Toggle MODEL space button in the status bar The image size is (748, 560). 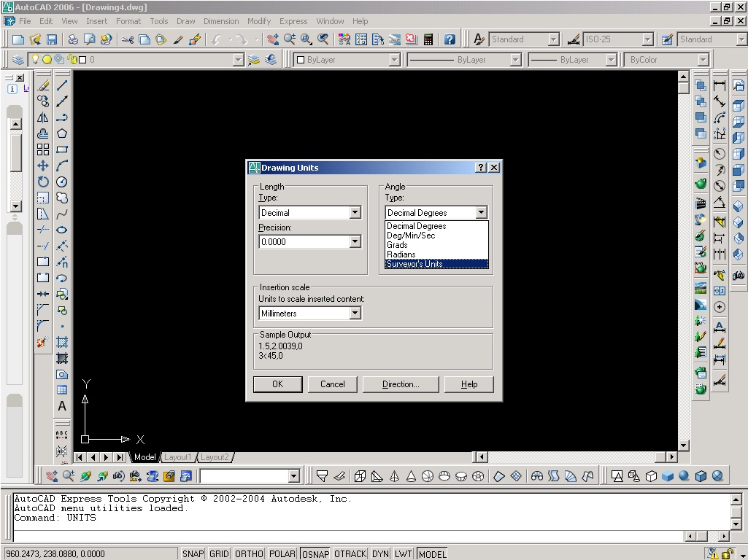click(432, 554)
